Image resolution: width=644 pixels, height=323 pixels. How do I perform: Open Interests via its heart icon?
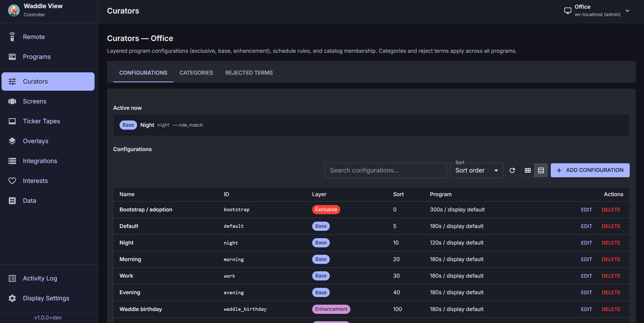12,181
